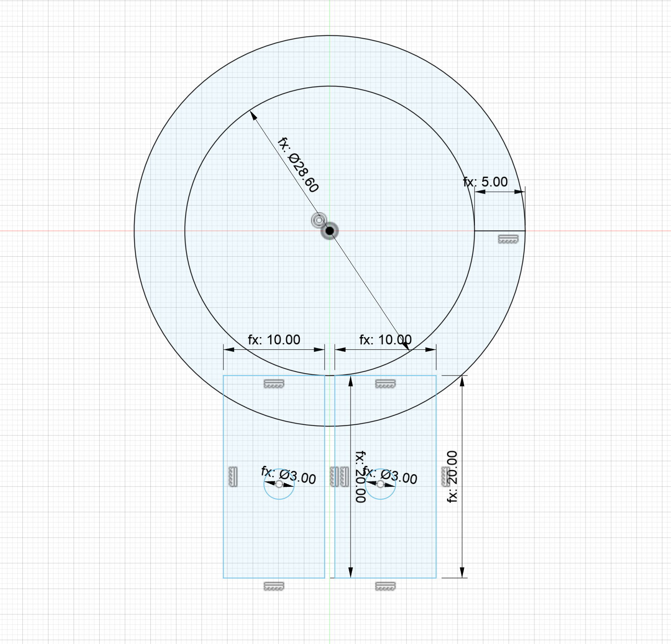Select horizontal constraint icon atop the right rectangle

(385, 384)
